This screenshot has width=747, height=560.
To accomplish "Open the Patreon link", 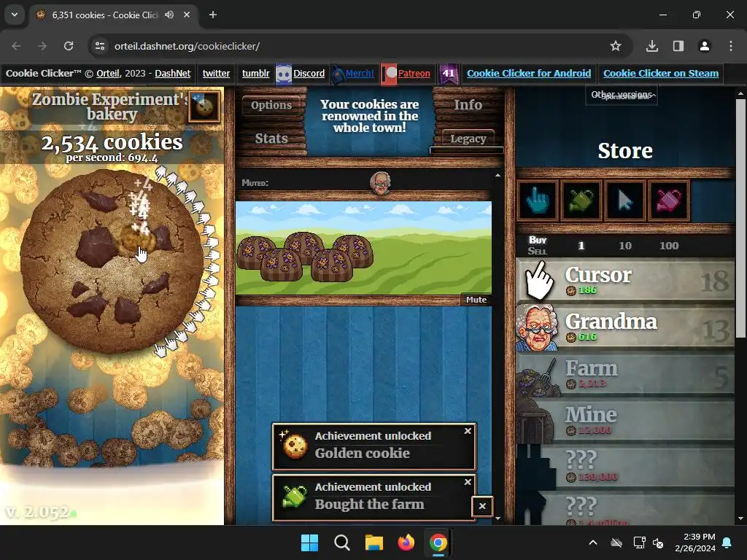I will click(414, 74).
